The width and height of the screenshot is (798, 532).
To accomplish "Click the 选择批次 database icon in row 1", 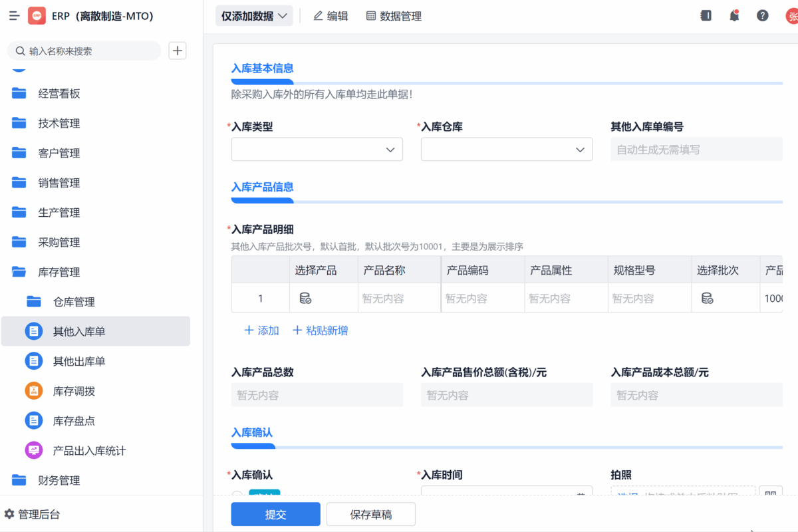I will coord(708,299).
